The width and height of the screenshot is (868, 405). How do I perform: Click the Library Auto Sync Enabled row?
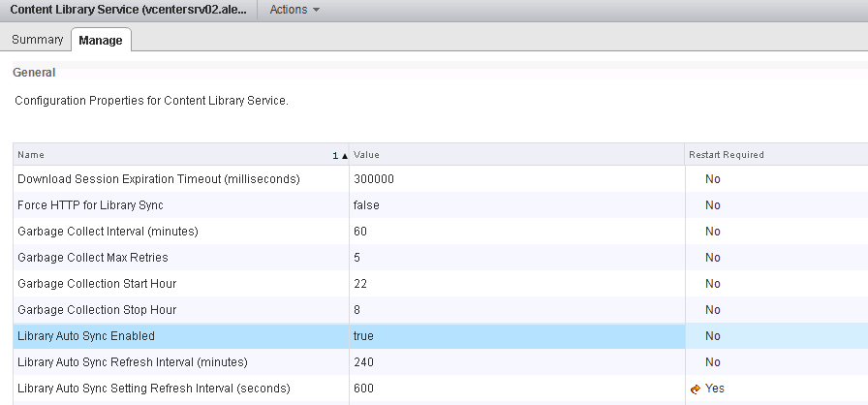coord(86,336)
